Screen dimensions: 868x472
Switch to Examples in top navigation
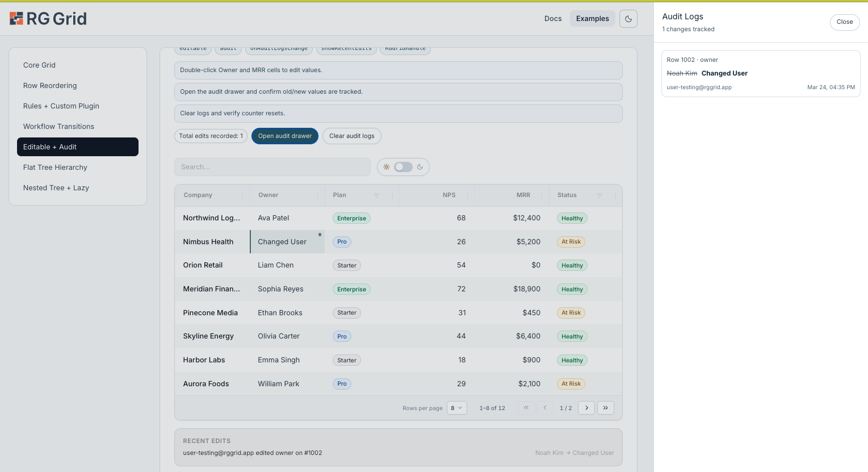(593, 19)
